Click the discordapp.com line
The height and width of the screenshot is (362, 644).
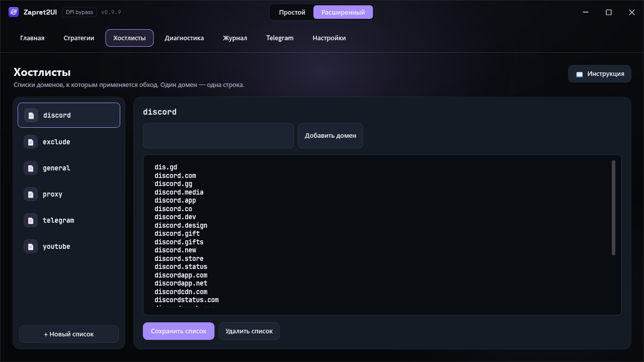(x=181, y=275)
